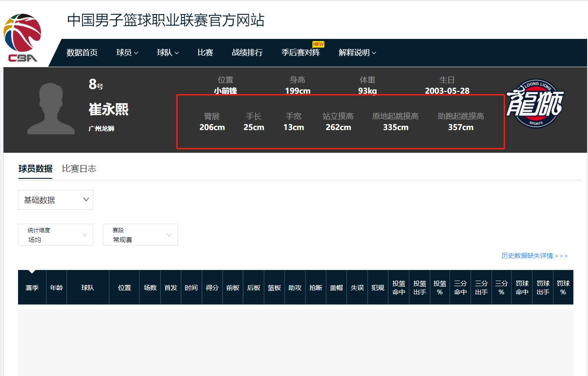The height and width of the screenshot is (376, 588).
Task: Sort by the 得分 column header
Action: coord(212,288)
